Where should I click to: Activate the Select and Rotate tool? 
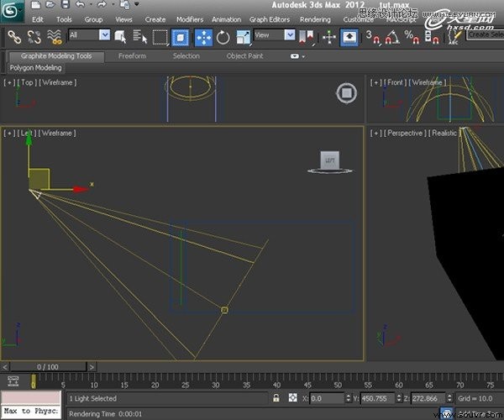point(223,36)
